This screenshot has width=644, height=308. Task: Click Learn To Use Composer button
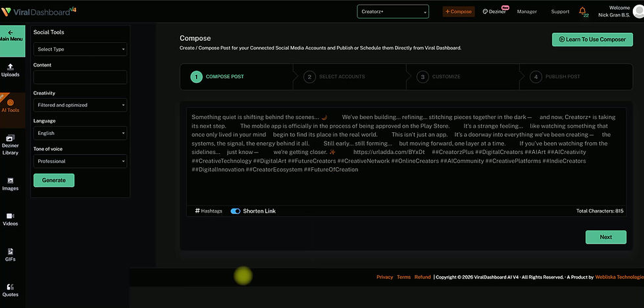point(592,39)
